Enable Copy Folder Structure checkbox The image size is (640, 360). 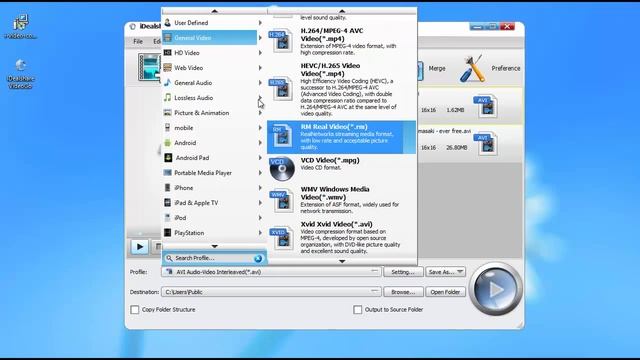pyautogui.click(x=134, y=309)
